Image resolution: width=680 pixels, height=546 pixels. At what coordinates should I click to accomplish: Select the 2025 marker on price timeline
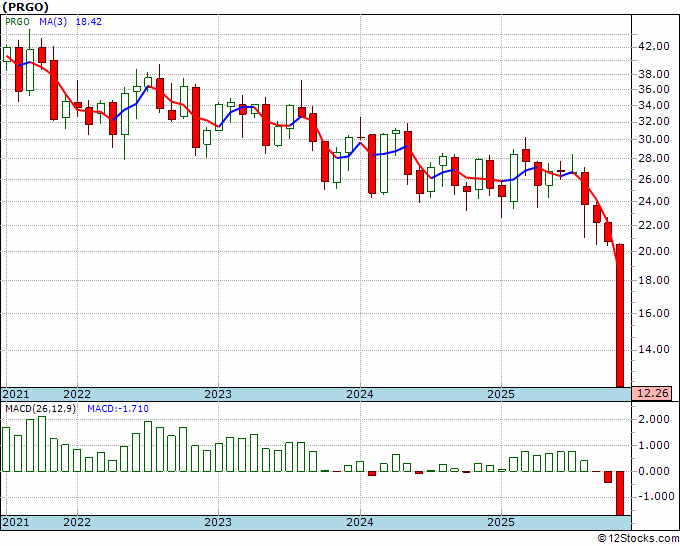pyautogui.click(x=501, y=394)
